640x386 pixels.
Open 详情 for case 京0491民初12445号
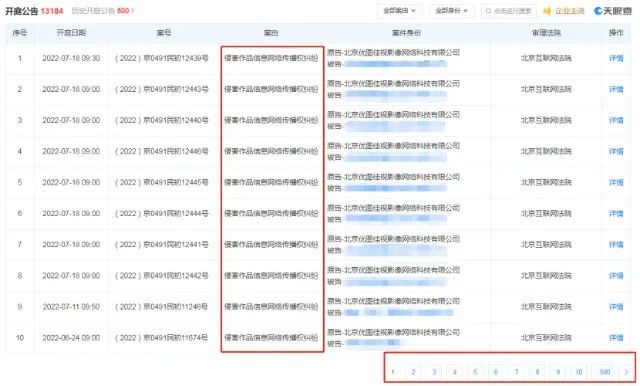(616, 182)
